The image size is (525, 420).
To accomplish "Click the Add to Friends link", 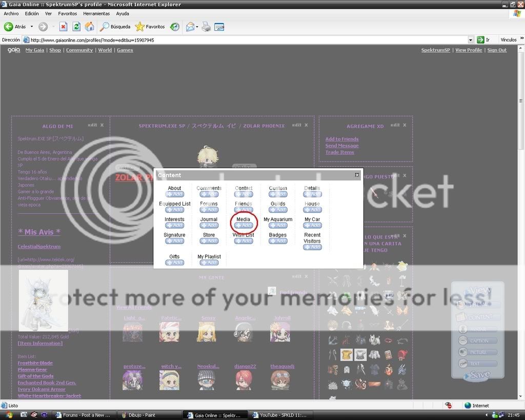I will click(341, 138).
